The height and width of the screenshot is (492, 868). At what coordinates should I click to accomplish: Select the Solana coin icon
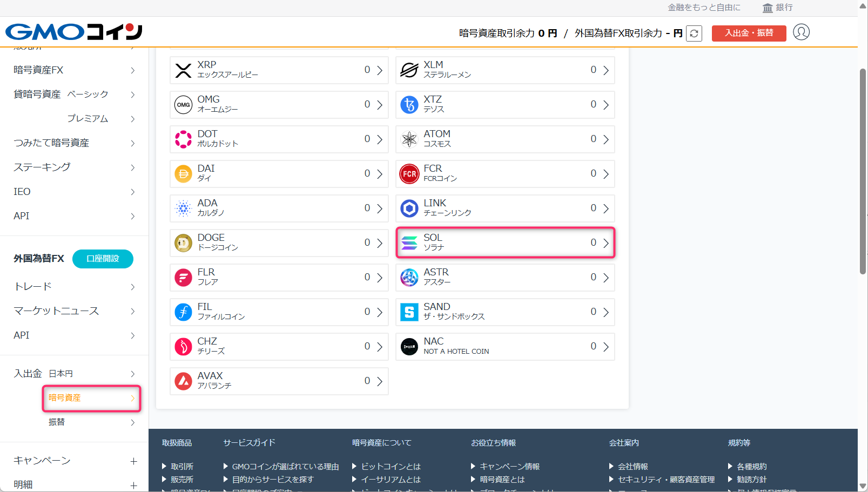(409, 242)
